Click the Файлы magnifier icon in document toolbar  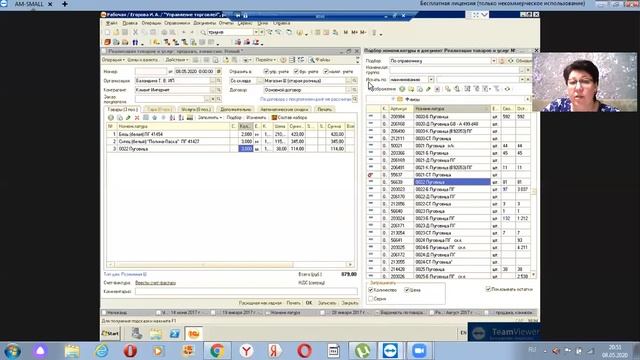[x=312, y=60]
